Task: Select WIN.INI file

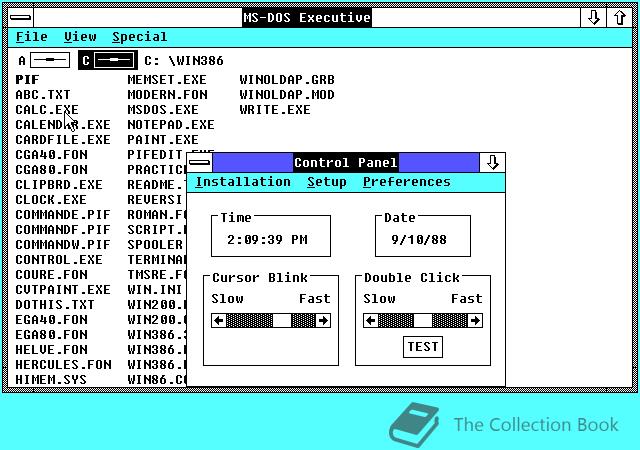Action: tap(155, 290)
